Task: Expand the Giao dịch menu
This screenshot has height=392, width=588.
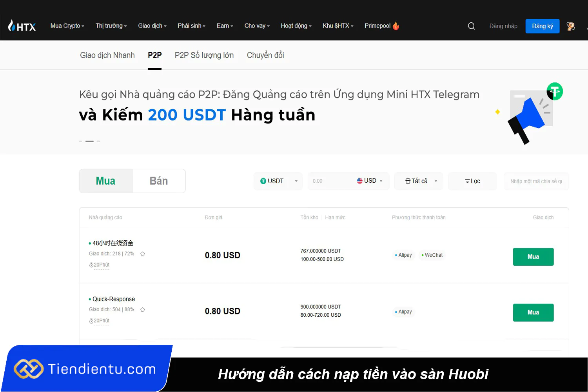Action: coord(152,26)
